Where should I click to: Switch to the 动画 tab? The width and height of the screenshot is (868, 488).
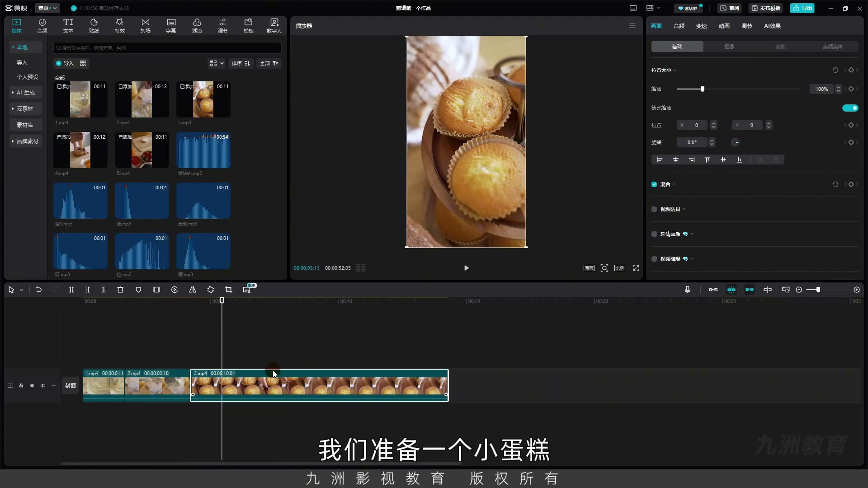point(724,26)
